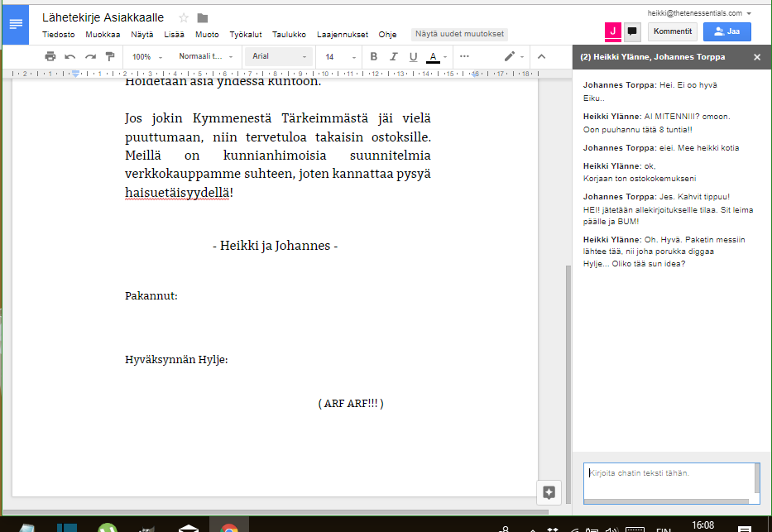This screenshot has width=772, height=532.
Task: Click the Jaa share button
Action: pos(727,31)
